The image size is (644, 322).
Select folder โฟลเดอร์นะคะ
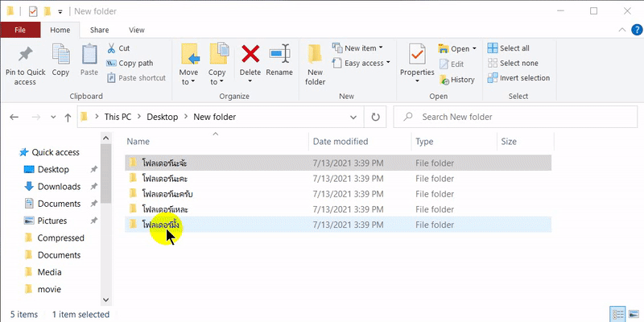tap(338, 179)
